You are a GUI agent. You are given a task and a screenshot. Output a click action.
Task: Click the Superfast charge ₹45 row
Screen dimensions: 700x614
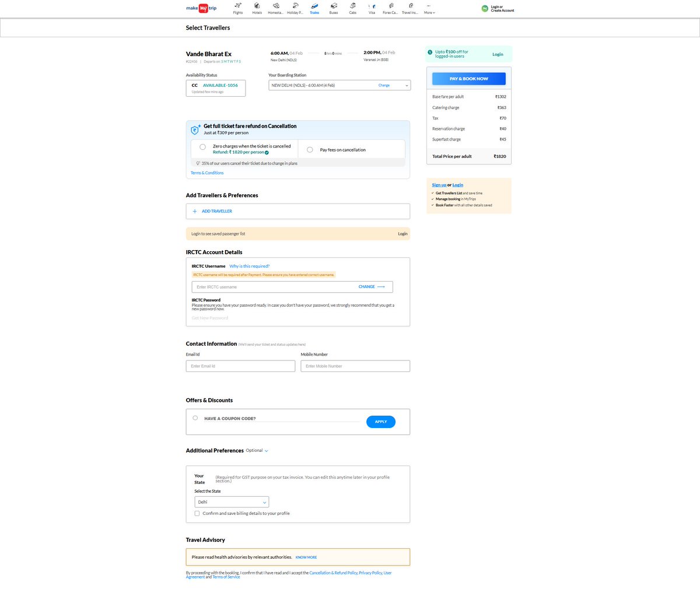[469, 139]
